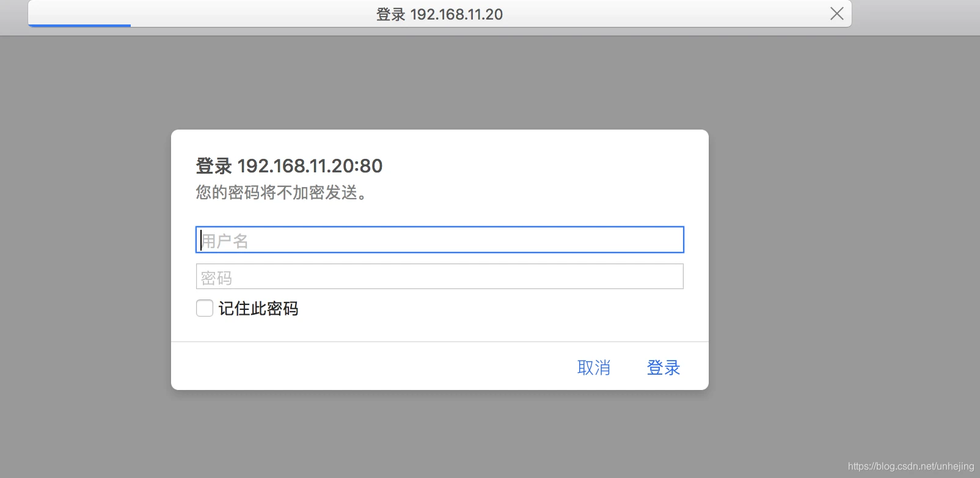This screenshot has width=980, height=478.
Task: Click into the 密码 password field
Action: pos(440,276)
